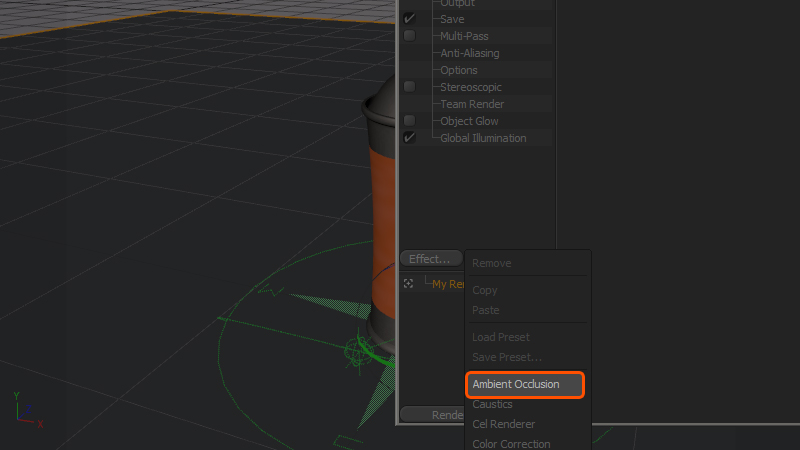Open the Anti-Aliasing settings entry
Viewport: 800px width, 450px height.
coord(469,53)
